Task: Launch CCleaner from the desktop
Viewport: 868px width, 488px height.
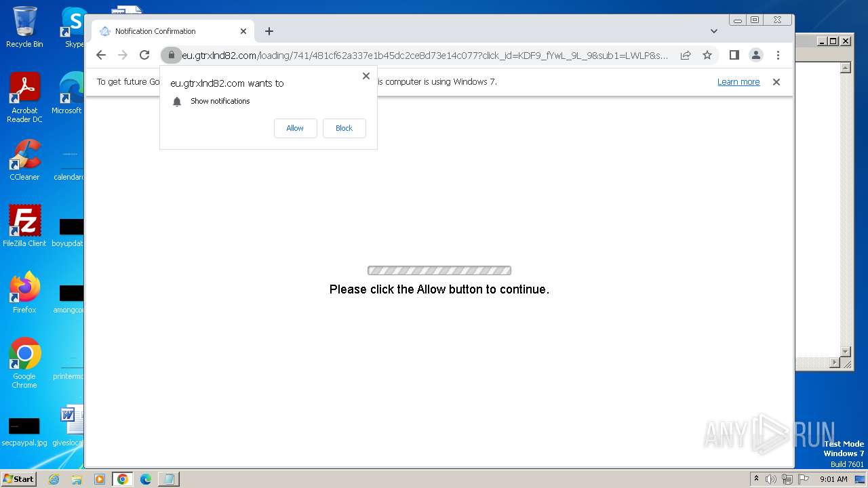Action: coord(24,160)
